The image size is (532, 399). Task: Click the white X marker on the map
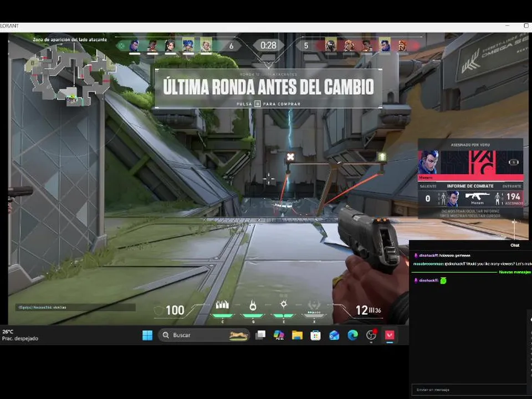290,157
